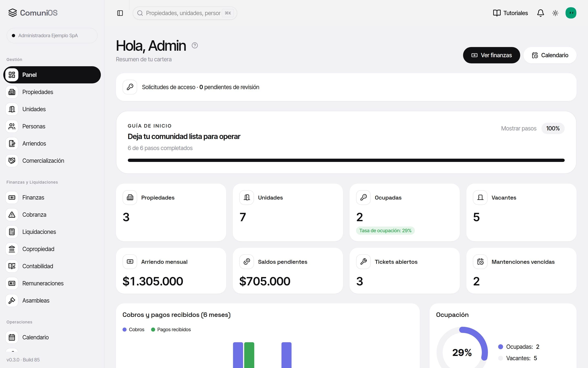Toggle light/dark theme sun icon

tap(555, 13)
